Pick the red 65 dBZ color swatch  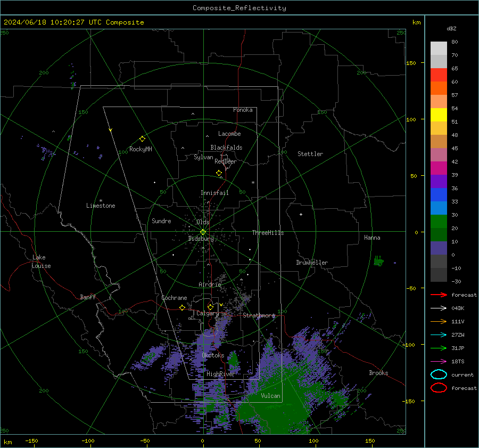[x=439, y=75]
